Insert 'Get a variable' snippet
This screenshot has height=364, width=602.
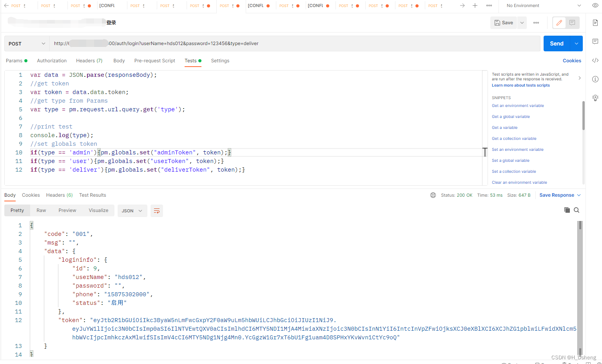click(x=504, y=128)
